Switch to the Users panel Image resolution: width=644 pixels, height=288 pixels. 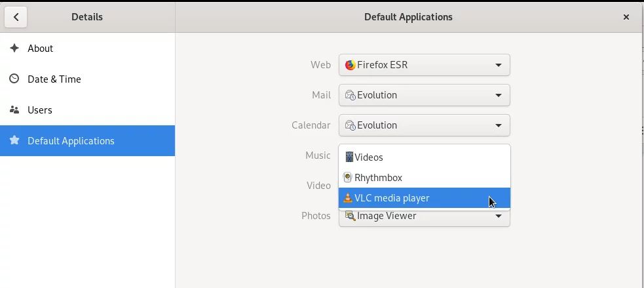coord(88,110)
